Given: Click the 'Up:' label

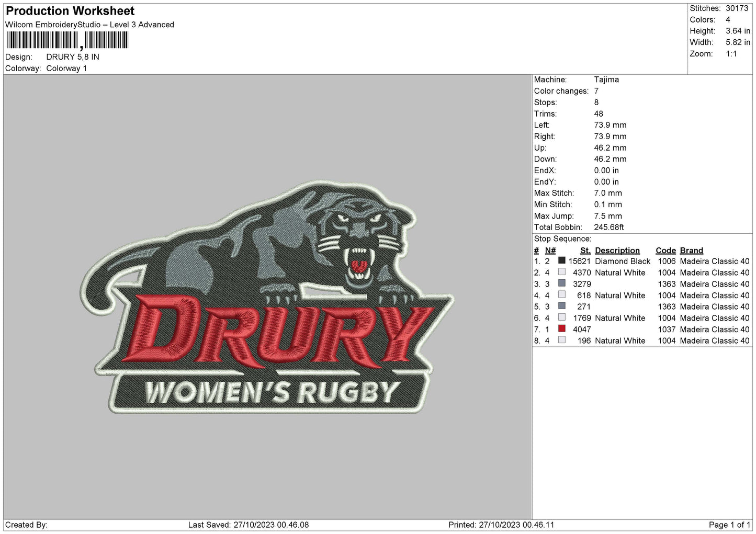Looking at the screenshot, I should coord(540,148).
